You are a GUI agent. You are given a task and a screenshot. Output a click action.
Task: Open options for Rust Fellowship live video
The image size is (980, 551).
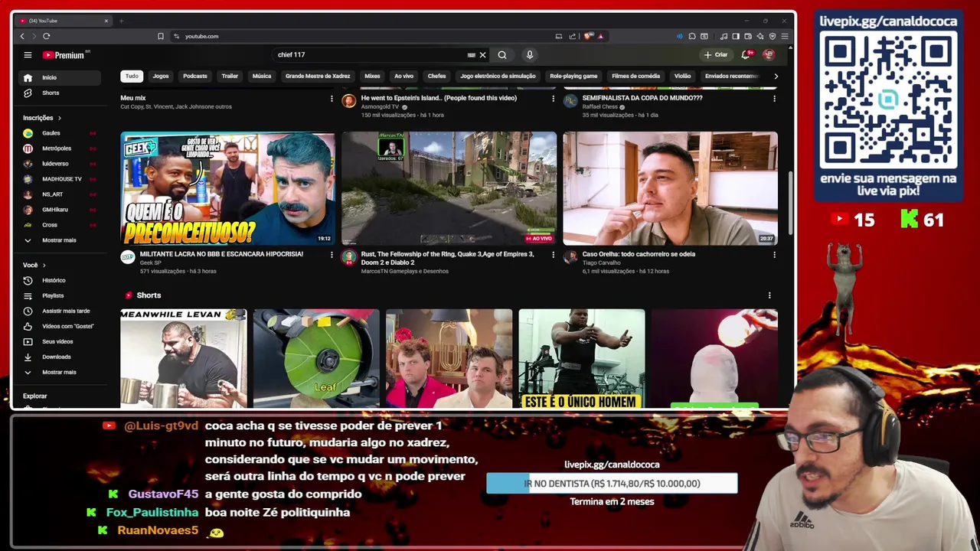coord(553,255)
